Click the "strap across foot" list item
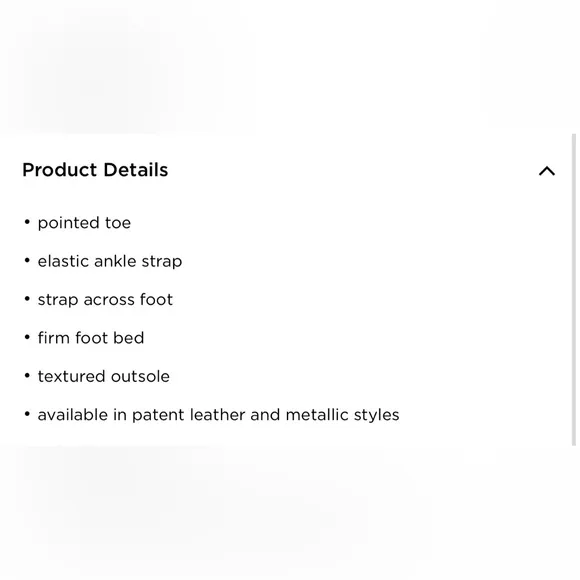The height and width of the screenshot is (580, 580). (105, 300)
